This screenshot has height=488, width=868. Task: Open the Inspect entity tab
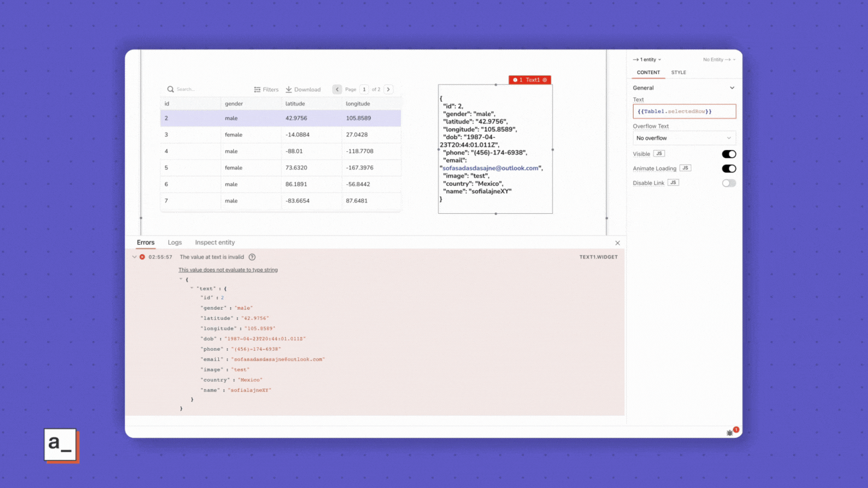pos(215,242)
